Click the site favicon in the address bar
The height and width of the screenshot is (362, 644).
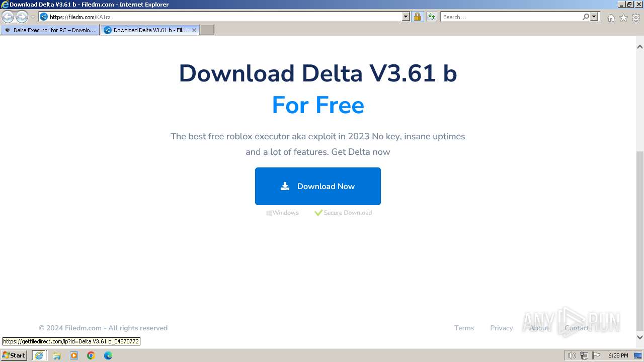[44, 17]
